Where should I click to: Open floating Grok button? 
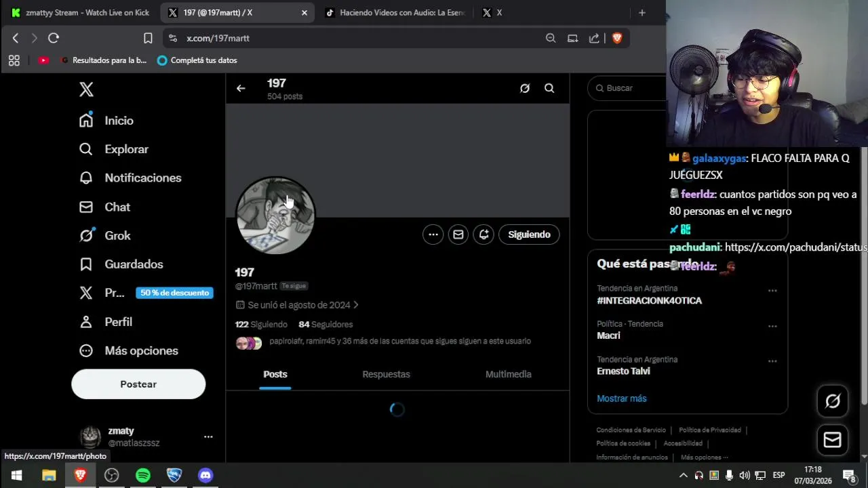pos(833,401)
